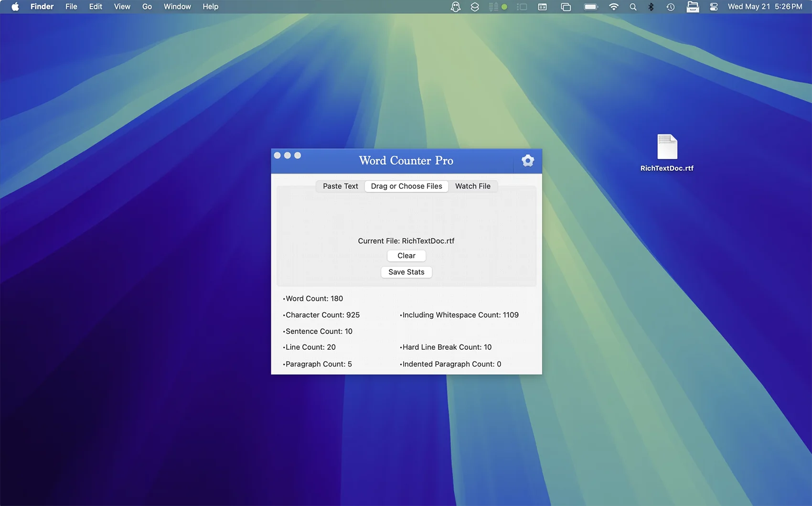This screenshot has width=812, height=506.
Task: Open the View menu
Action: pos(122,7)
